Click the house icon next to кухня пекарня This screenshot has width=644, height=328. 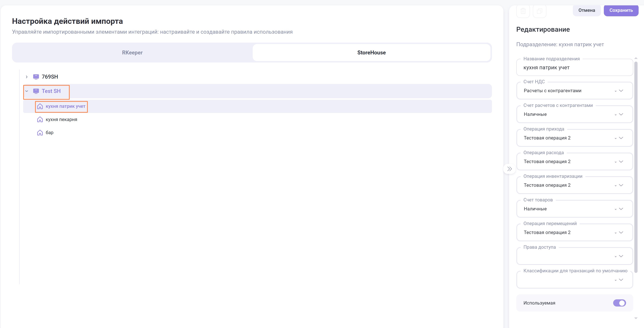[40, 120]
